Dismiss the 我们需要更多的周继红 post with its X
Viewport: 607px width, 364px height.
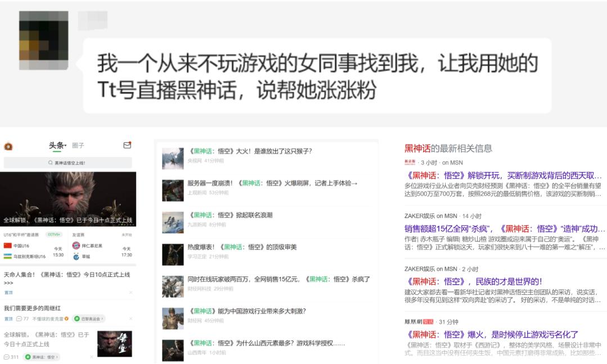[x=131, y=319]
